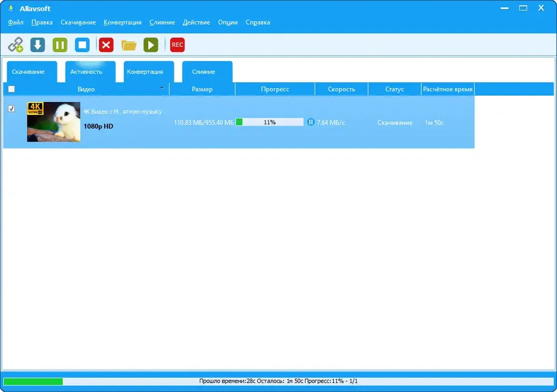Play the video with green play icon
The height and width of the screenshot is (392, 557).
tap(151, 45)
